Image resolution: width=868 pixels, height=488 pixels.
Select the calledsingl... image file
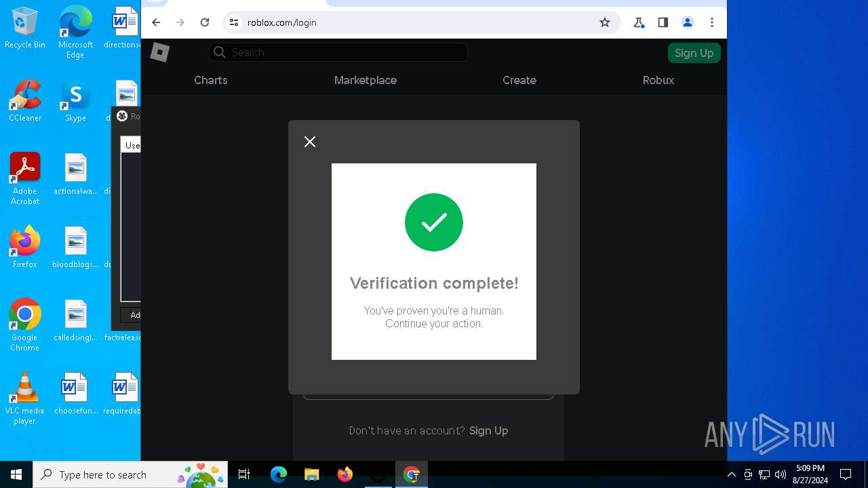75,321
